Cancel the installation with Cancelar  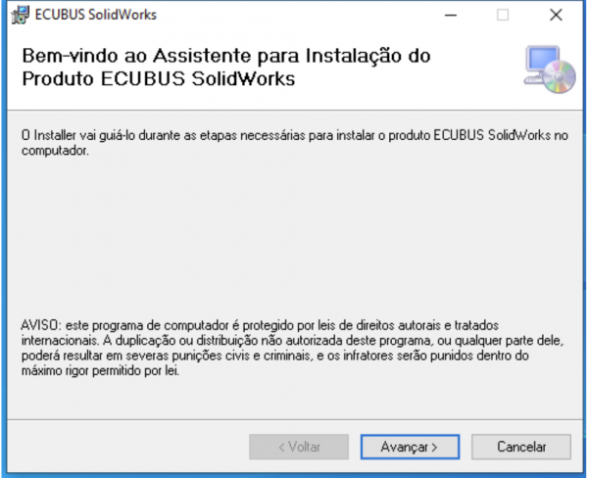(521, 447)
